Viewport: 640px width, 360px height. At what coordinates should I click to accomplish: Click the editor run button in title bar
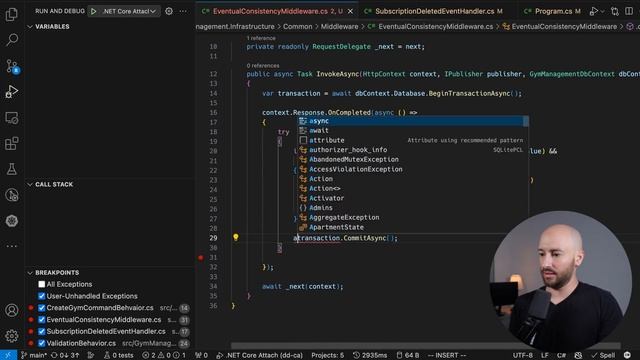tap(593, 11)
